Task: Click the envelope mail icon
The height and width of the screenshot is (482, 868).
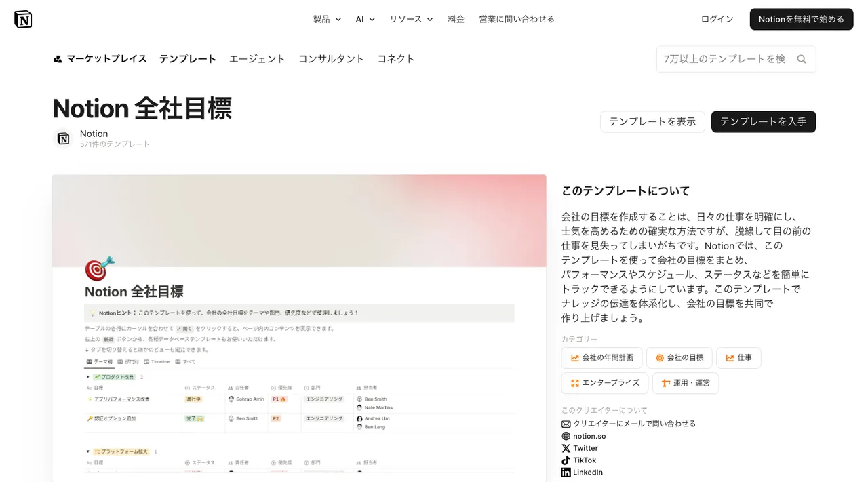Action: click(x=566, y=424)
